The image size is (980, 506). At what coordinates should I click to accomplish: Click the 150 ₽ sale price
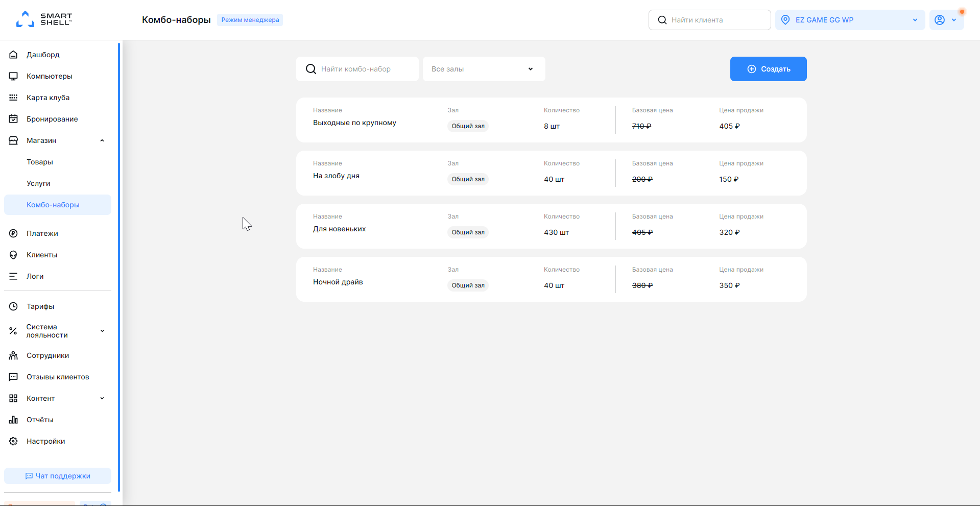[729, 179]
